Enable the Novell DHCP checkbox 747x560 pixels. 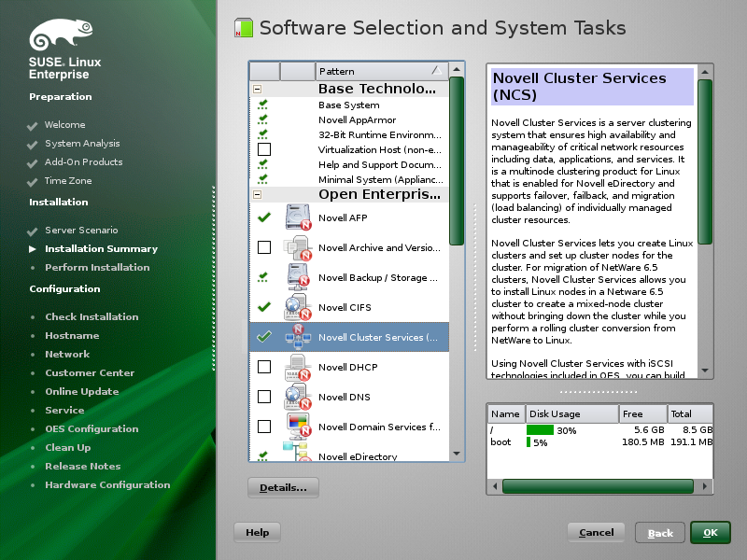(264, 367)
